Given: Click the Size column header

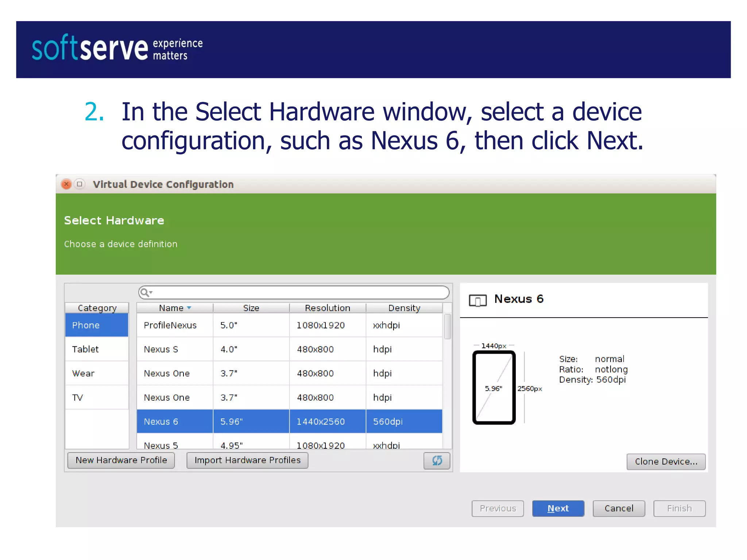Looking at the screenshot, I should pyautogui.click(x=251, y=308).
